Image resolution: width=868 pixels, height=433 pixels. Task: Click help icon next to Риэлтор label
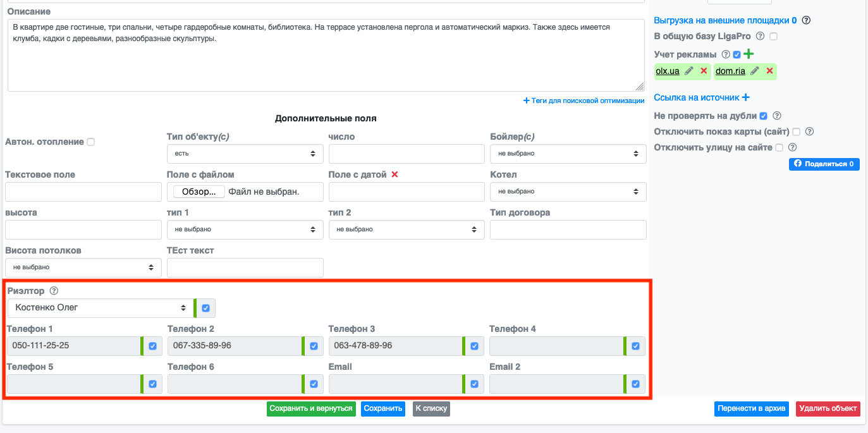54,291
